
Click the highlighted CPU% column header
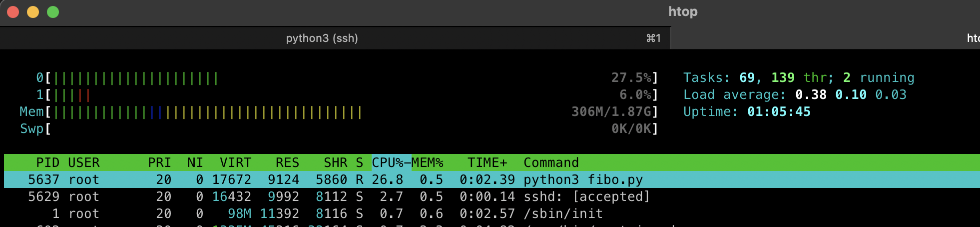[x=391, y=162]
